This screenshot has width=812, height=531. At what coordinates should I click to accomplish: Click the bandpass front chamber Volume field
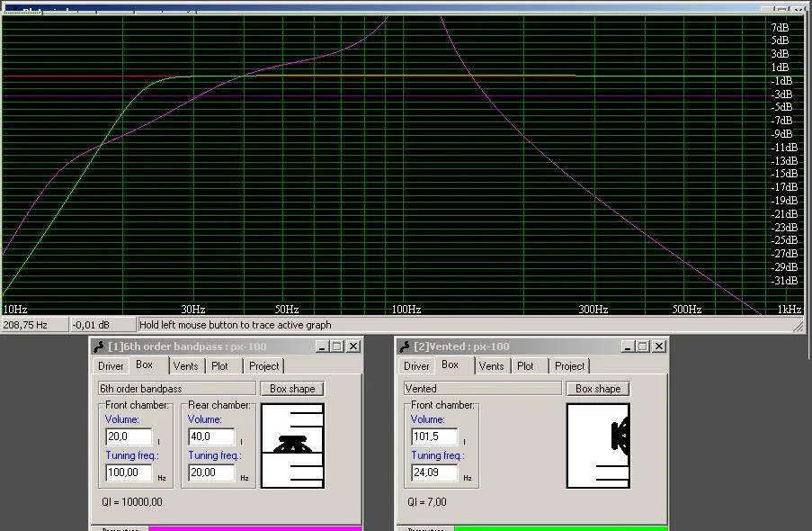[129, 436]
